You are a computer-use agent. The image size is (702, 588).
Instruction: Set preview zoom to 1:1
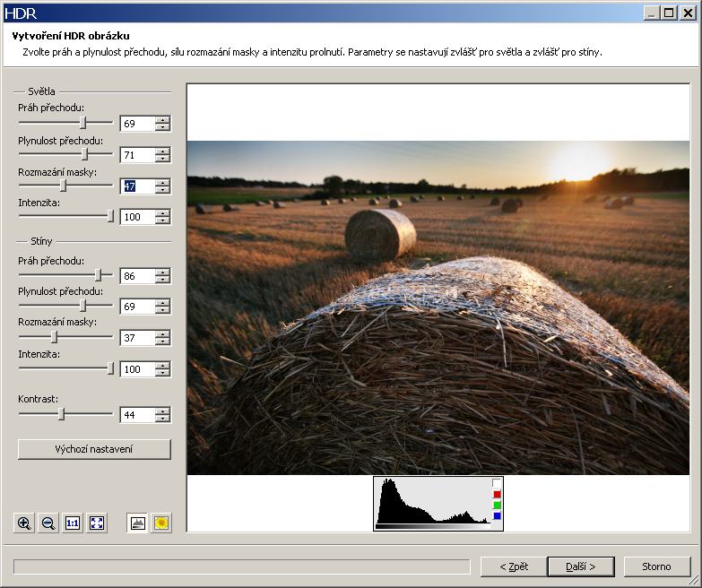tap(73, 523)
